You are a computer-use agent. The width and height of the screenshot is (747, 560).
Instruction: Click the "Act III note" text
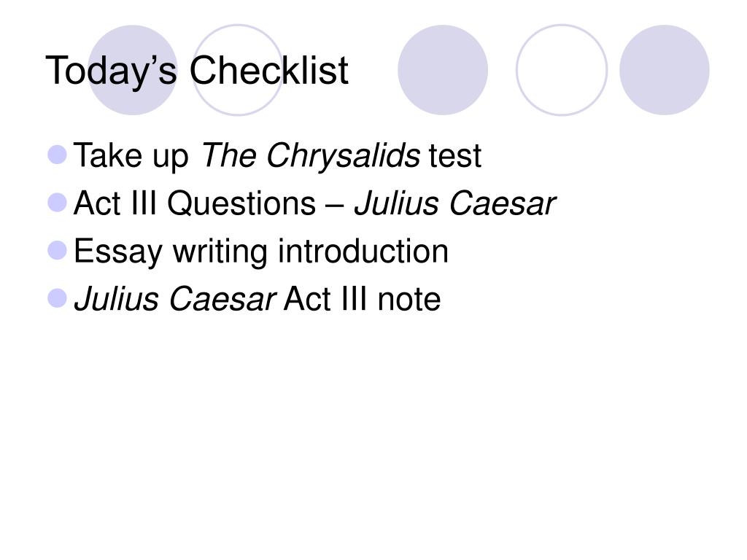coord(362,299)
